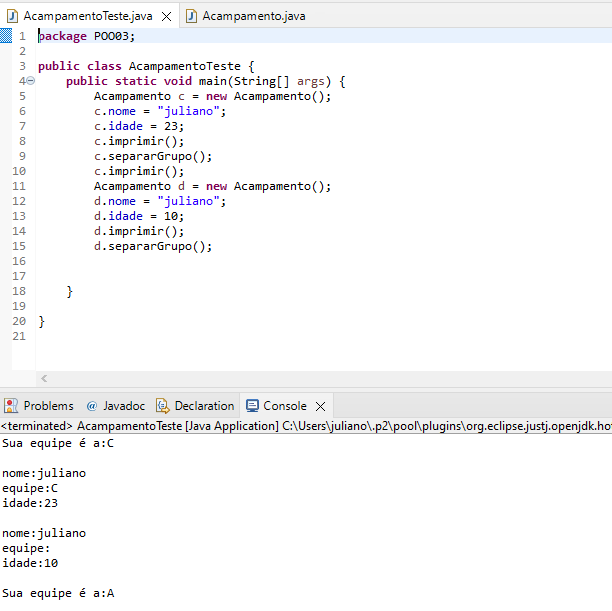The image size is (612, 611).
Task: Switch to the AcampamentoTeste.java editor tab
Action: pos(88,16)
